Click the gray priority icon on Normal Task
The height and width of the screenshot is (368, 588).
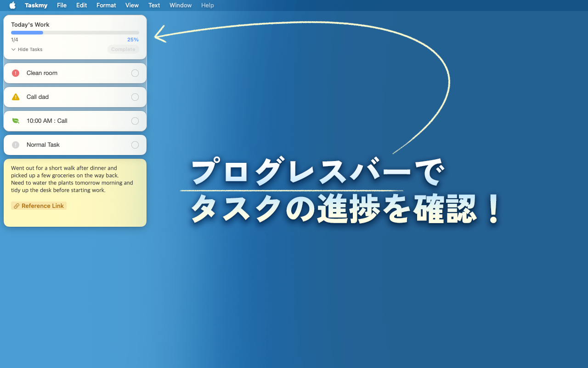pos(16,145)
